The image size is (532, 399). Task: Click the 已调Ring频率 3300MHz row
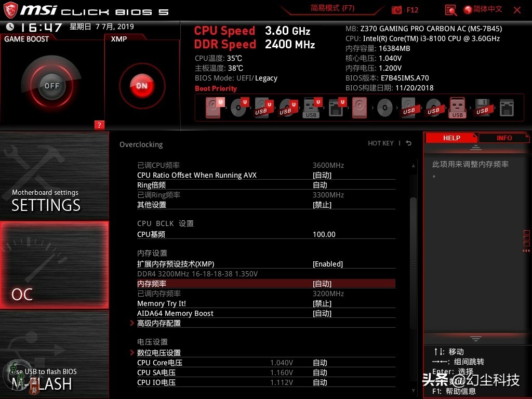pyautogui.click(x=266, y=195)
